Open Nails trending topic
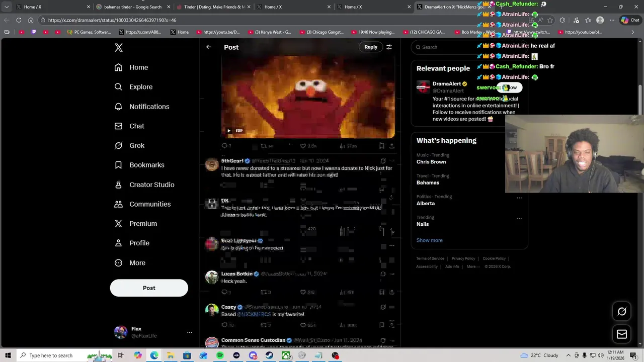Screen dimensions: 644x362 pyautogui.click(x=423, y=224)
